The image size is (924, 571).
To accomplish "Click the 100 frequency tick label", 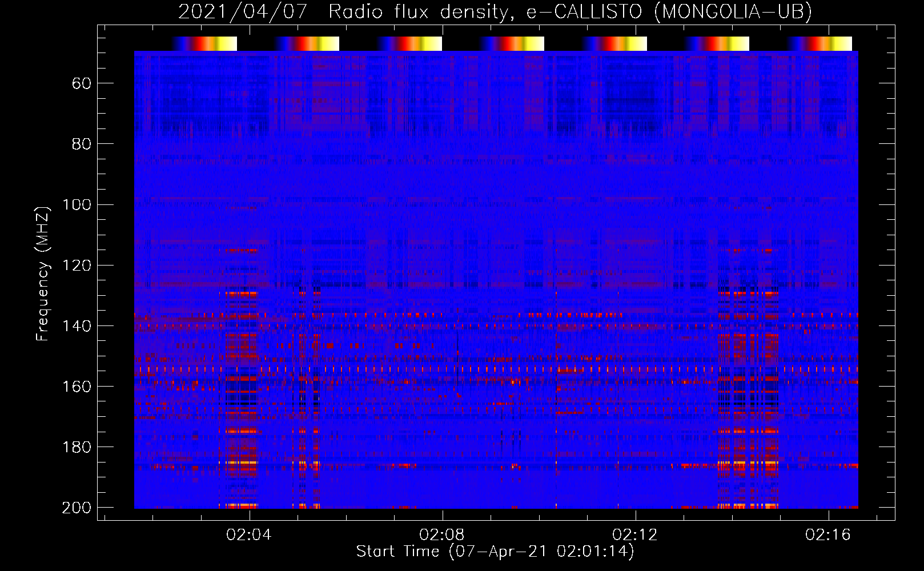I will [x=77, y=204].
